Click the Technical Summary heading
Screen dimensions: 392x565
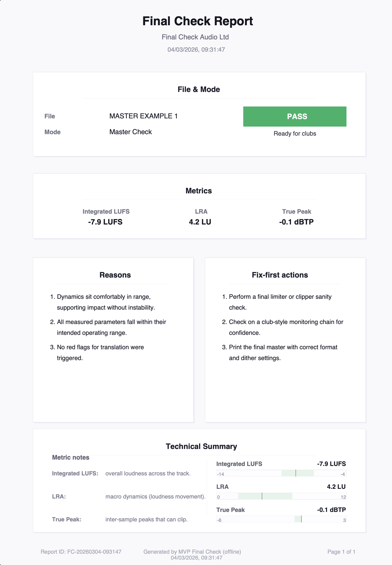[201, 446]
